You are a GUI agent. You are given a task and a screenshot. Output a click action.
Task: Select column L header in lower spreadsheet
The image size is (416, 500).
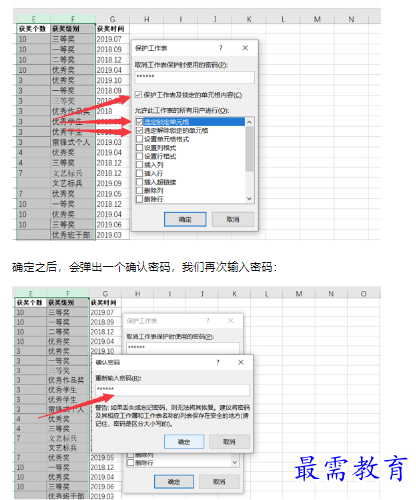tap(267, 294)
